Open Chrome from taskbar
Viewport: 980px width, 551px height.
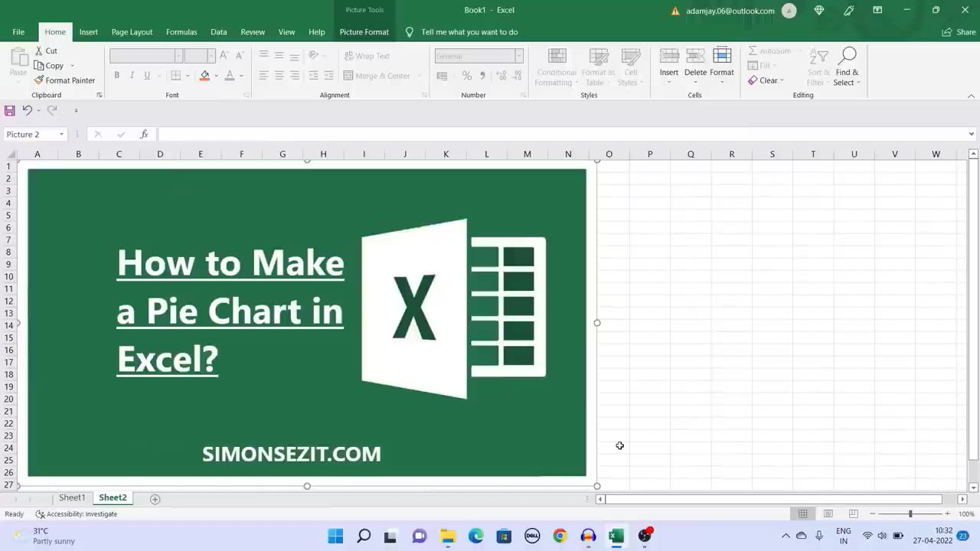(560, 536)
